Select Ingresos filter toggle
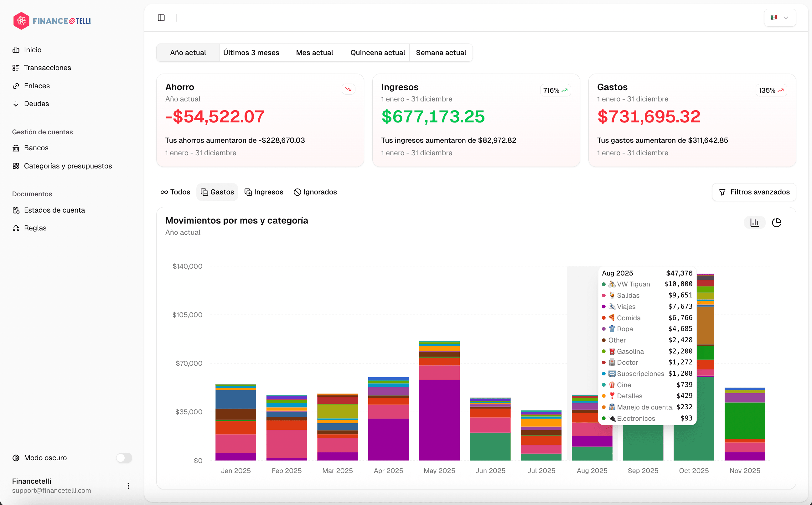This screenshot has width=812, height=505. coord(264,192)
